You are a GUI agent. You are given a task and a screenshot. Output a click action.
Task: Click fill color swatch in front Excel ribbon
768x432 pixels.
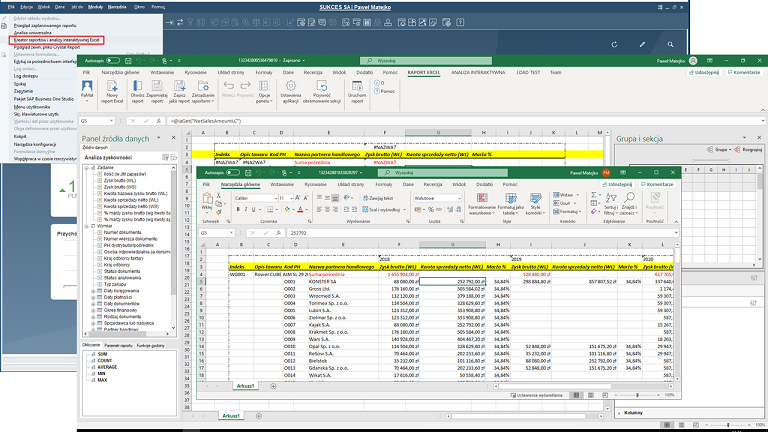[287, 210]
